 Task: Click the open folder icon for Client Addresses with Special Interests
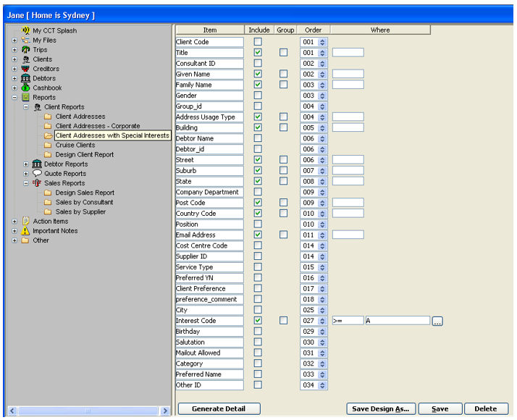click(49, 135)
